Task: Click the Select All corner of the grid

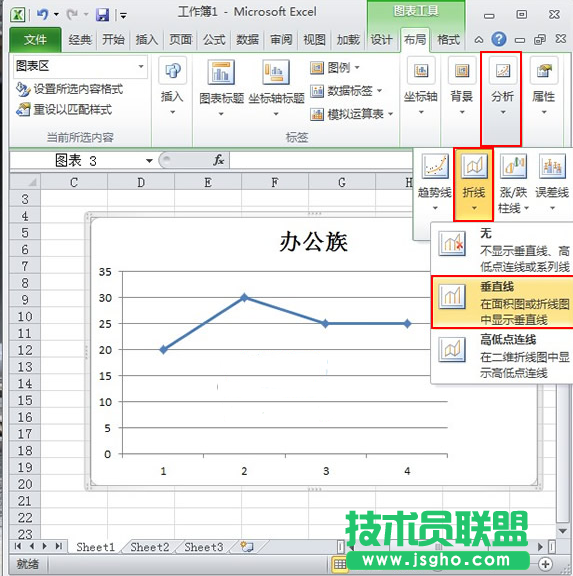Action: 25,182
